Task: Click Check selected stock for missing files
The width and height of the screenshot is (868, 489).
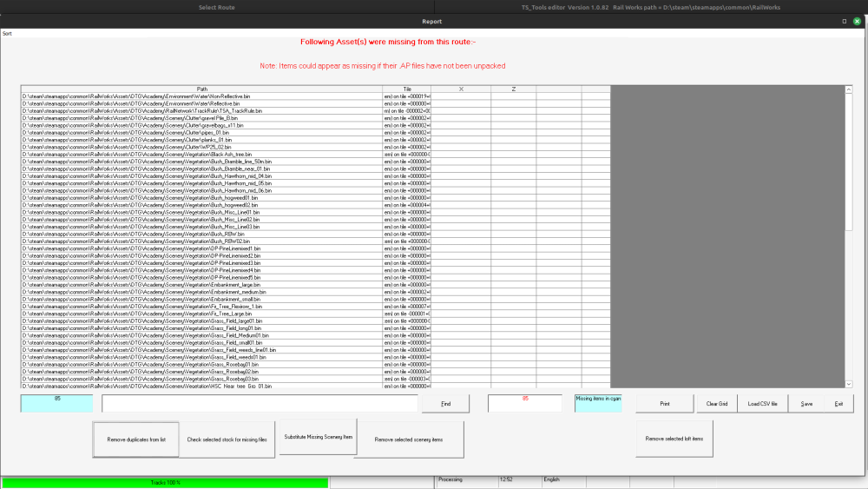Action: click(227, 439)
